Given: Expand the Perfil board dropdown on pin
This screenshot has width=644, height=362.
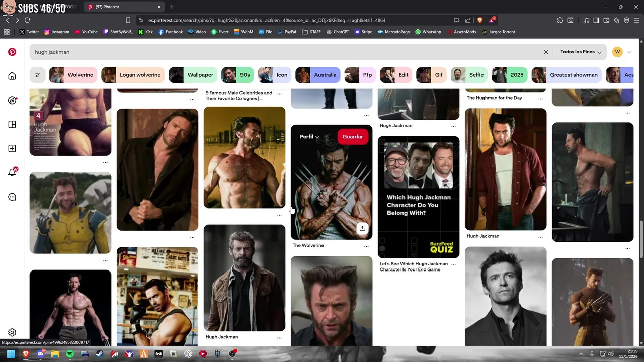Looking at the screenshot, I should pos(309,137).
